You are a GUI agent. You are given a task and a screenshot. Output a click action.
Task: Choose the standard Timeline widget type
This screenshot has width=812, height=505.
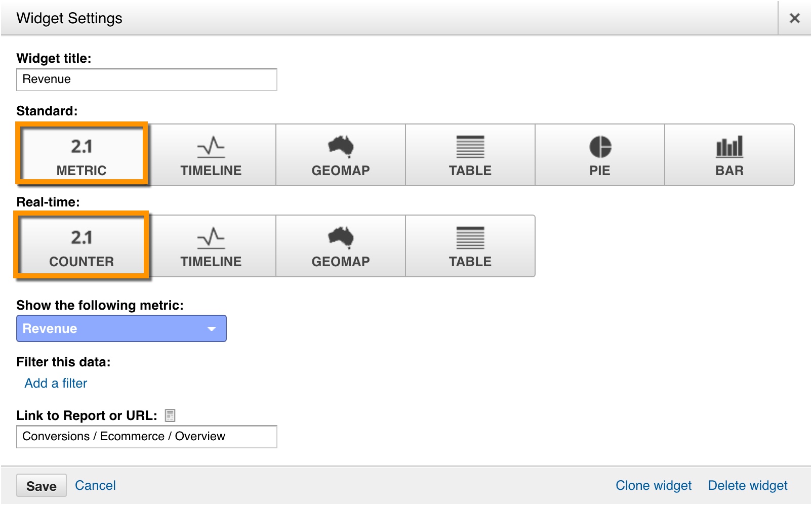(x=211, y=155)
